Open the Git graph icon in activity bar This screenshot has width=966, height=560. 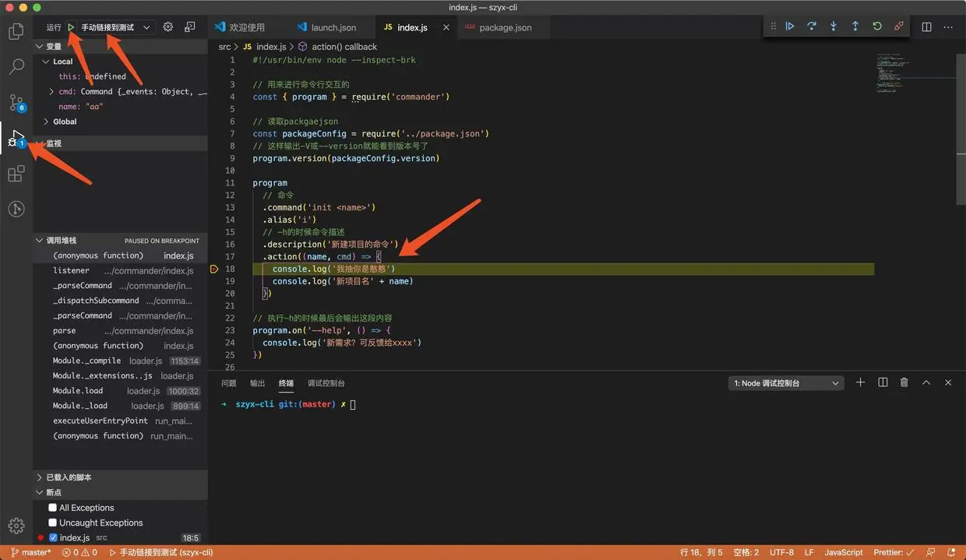[16, 209]
